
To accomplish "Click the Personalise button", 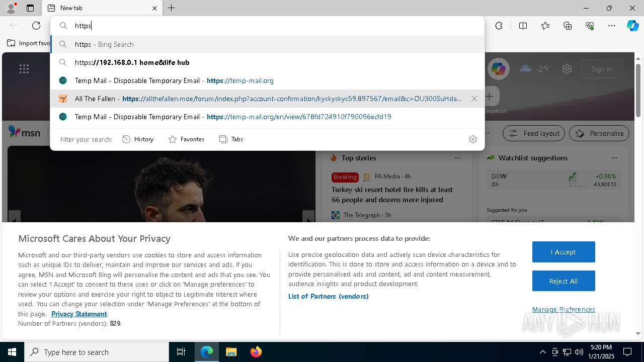I will point(599,133).
